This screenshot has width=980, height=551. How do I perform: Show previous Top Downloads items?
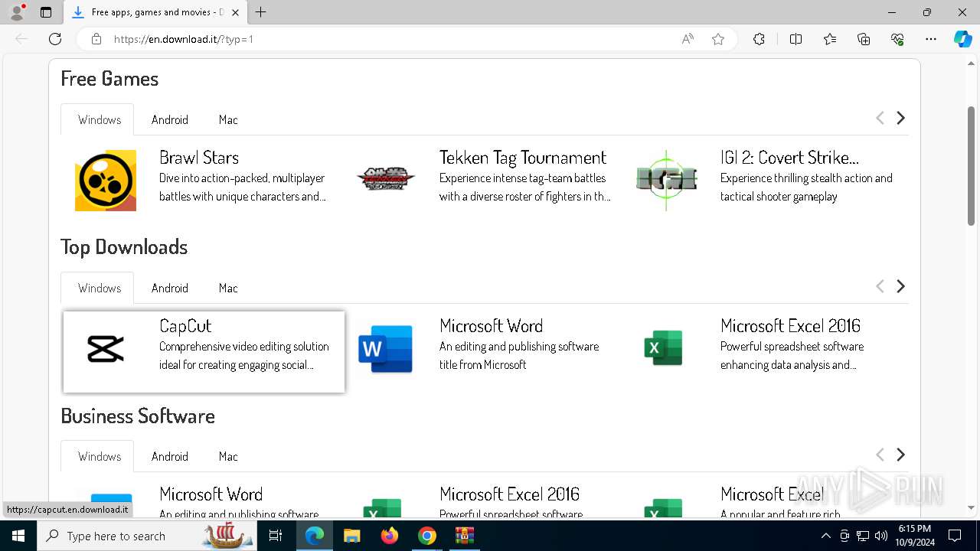pos(880,286)
